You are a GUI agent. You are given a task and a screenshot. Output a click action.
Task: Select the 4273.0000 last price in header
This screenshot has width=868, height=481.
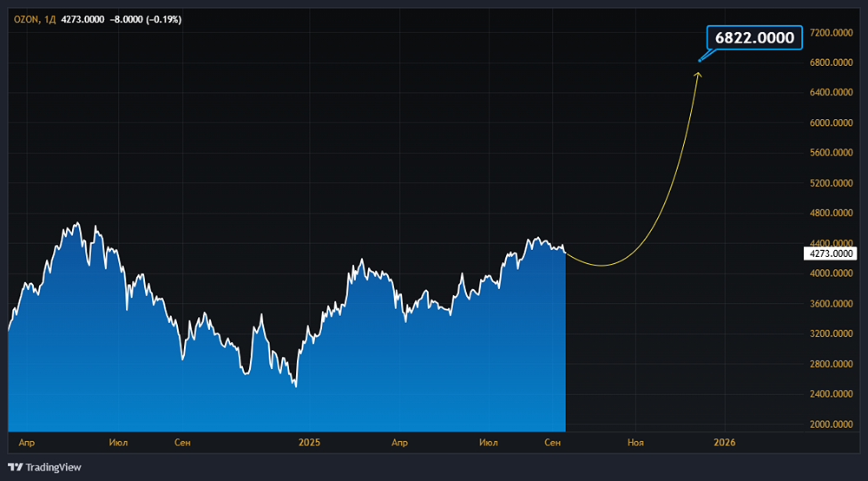click(x=82, y=19)
